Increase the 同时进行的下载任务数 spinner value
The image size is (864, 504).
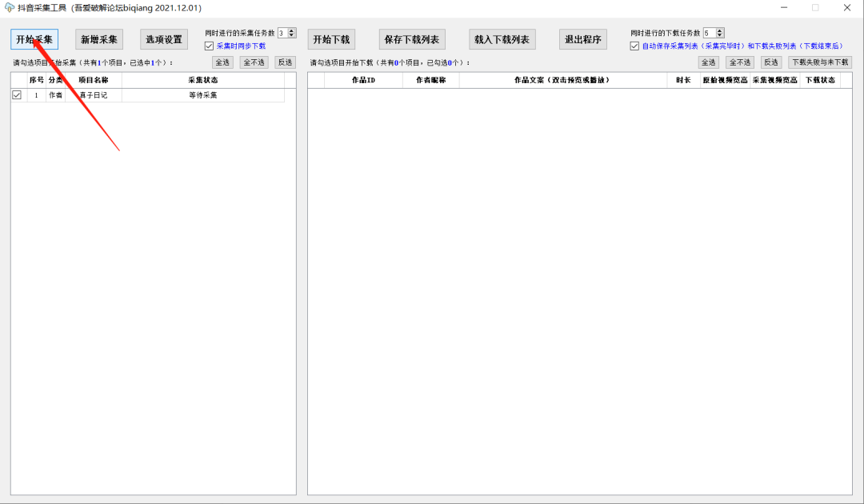coord(720,30)
